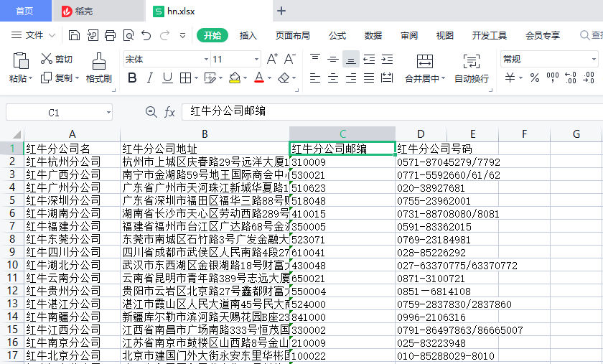Expand quick access toolbar customize arrow
The height and width of the screenshot is (364, 603).
pyautogui.click(x=182, y=35)
